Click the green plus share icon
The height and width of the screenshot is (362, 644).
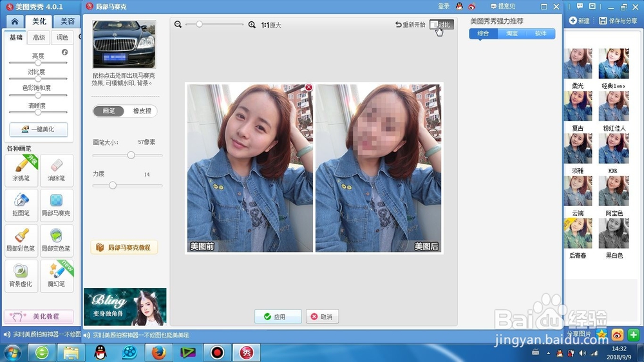click(633, 335)
